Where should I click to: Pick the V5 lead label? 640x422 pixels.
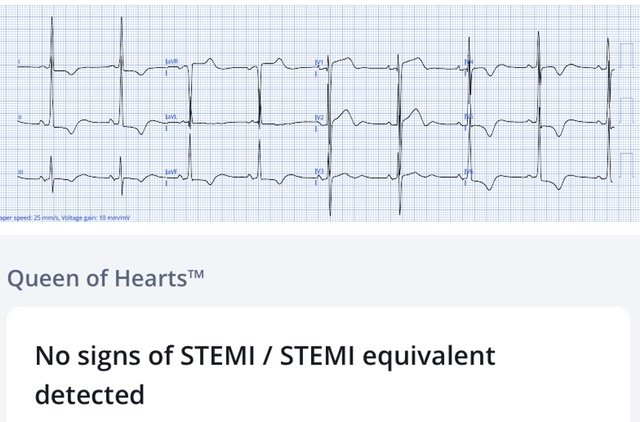click(x=469, y=117)
